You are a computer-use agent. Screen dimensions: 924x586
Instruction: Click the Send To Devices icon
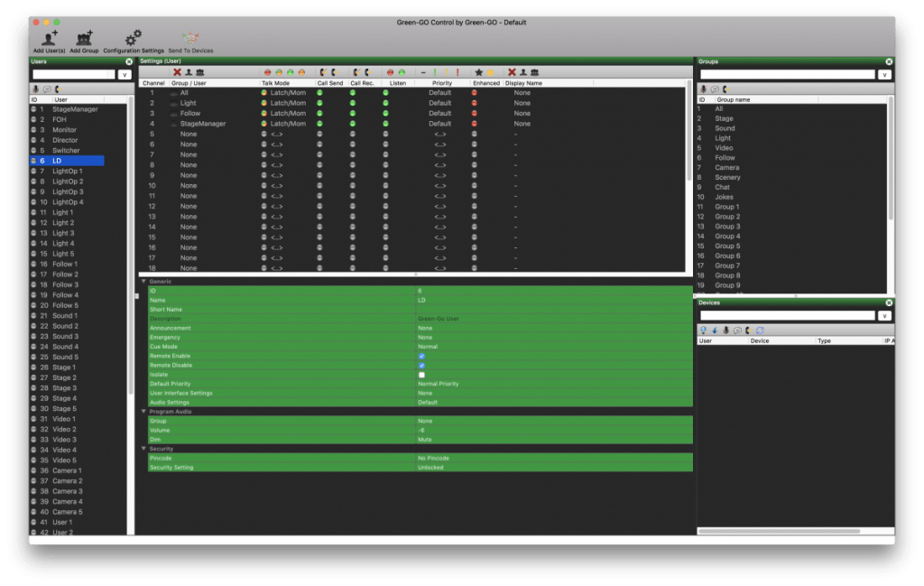tap(190, 39)
